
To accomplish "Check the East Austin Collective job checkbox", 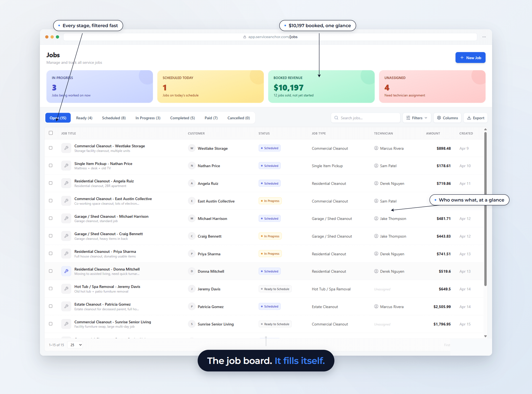I will pyautogui.click(x=51, y=200).
